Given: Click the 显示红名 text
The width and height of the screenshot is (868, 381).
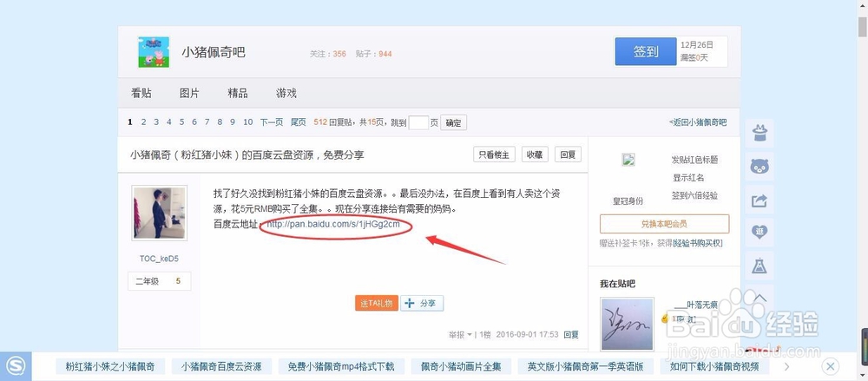Looking at the screenshot, I should point(688,178).
